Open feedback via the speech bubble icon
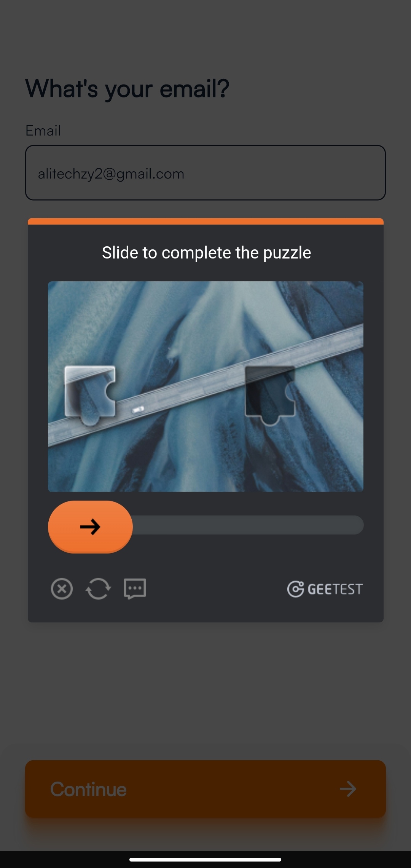 point(135,589)
